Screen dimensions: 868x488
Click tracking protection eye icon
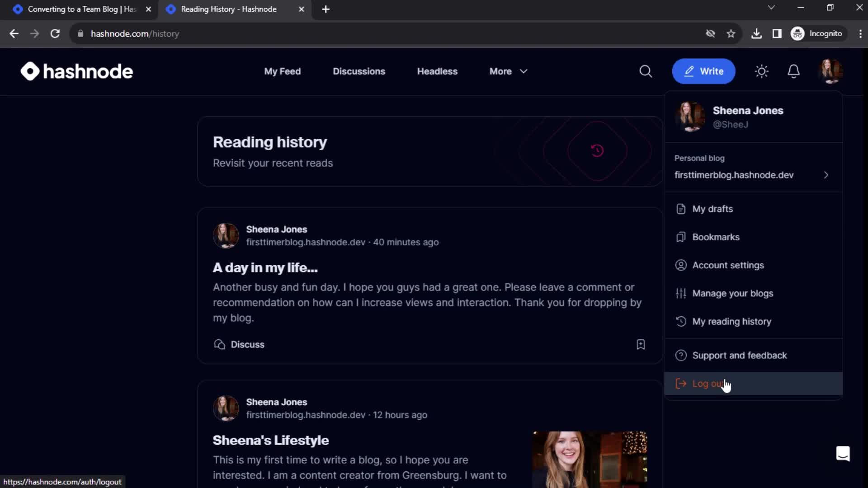pos(711,33)
